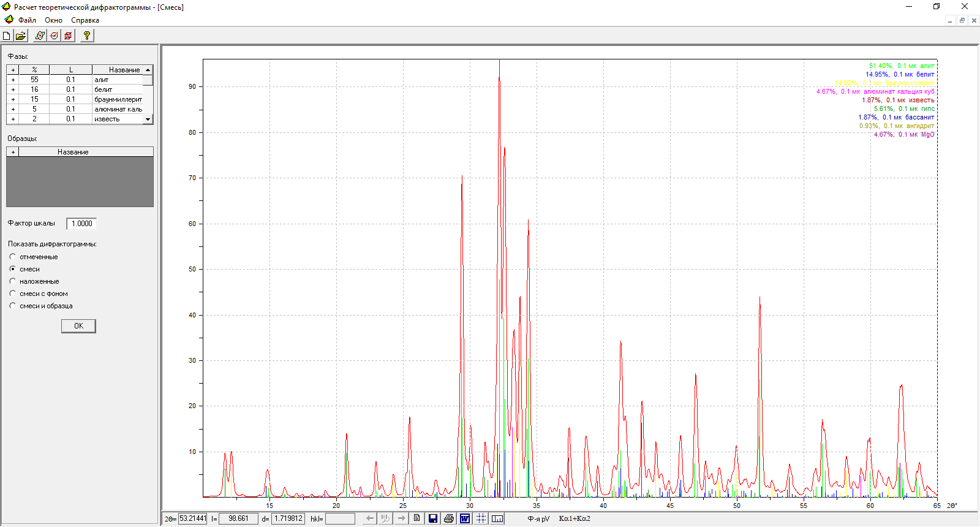The image size is (980, 527).
Task: Click the new document toolbar icon
Action: [x=7, y=36]
